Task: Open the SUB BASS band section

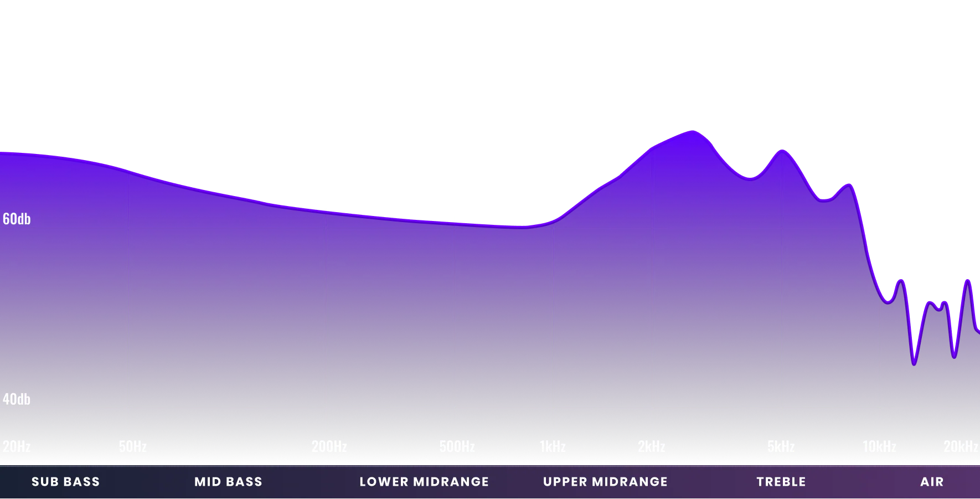Action: (x=65, y=482)
